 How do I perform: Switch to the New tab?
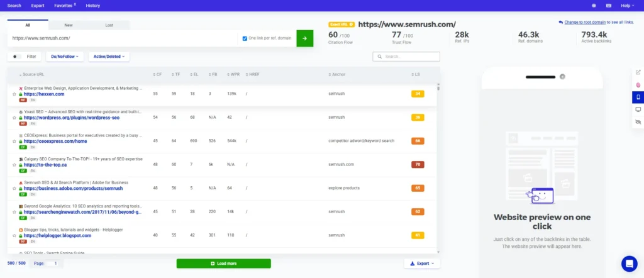click(x=69, y=25)
